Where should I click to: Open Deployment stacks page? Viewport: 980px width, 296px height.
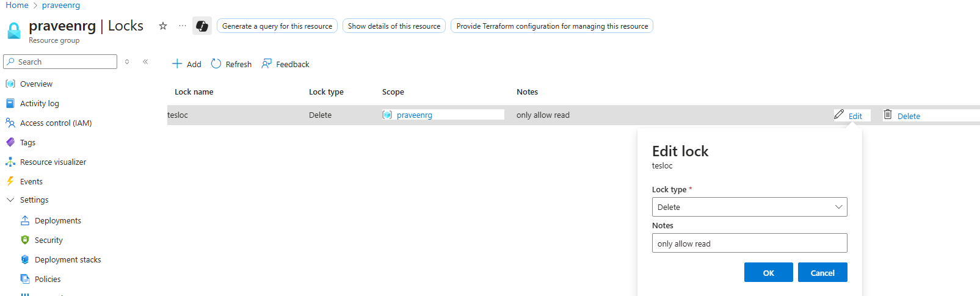click(x=68, y=259)
